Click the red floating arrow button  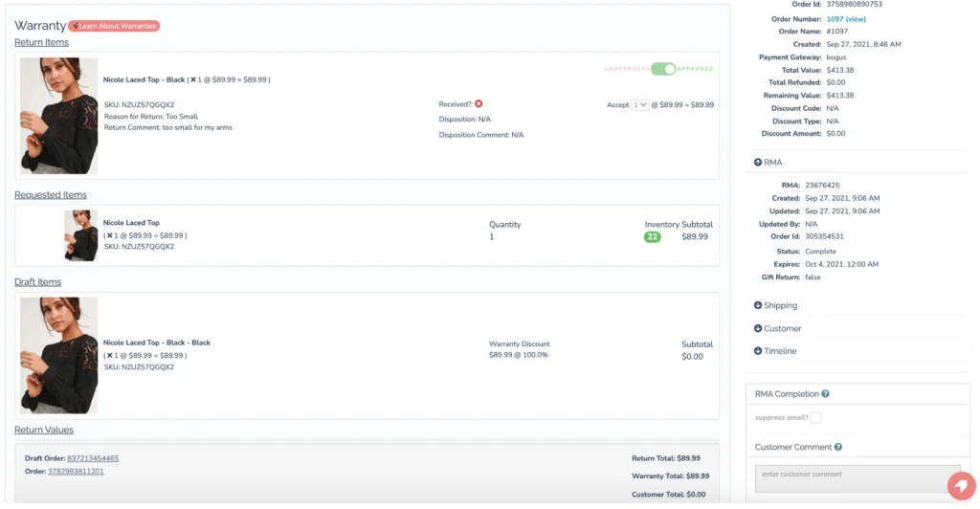point(960,485)
